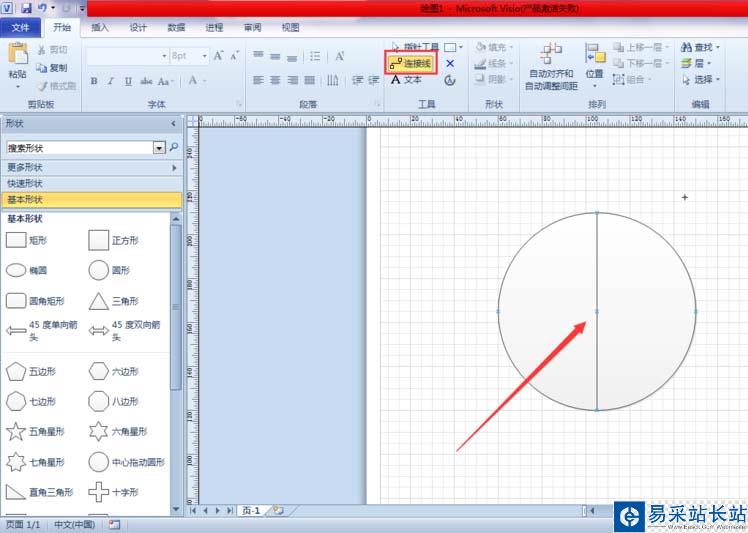
Task: Toggle italic formatting
Action: (x=111, y=81)
